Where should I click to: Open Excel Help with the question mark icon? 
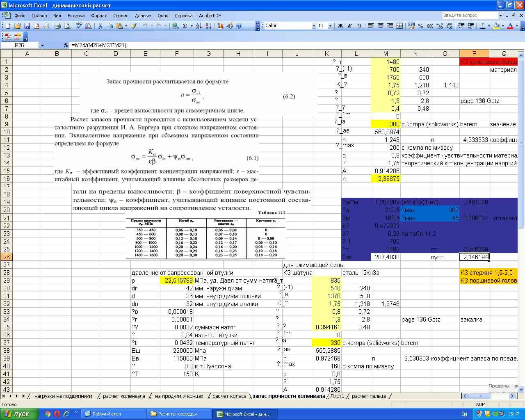(x=240, y=25)
